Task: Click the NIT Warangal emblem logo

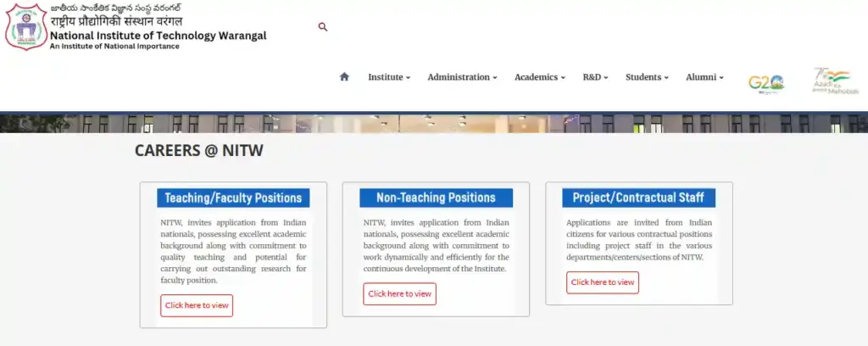Action: pyautogui.click(x=25, y=27)
